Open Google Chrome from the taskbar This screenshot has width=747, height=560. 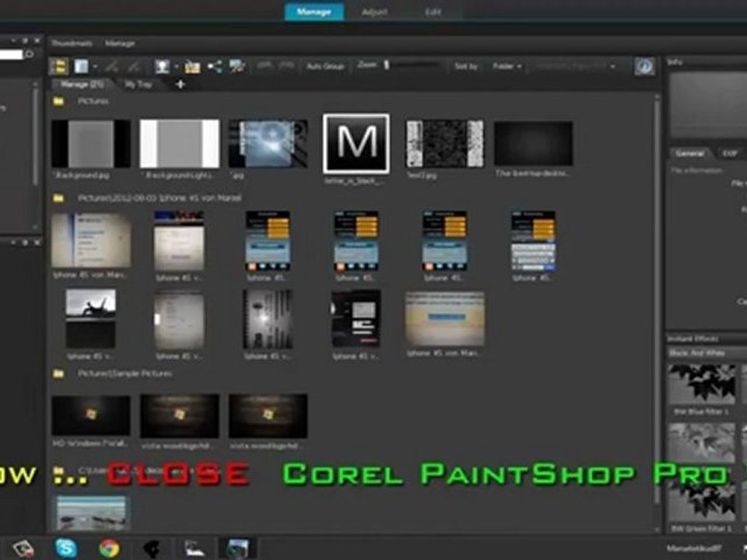coord(109,548)
